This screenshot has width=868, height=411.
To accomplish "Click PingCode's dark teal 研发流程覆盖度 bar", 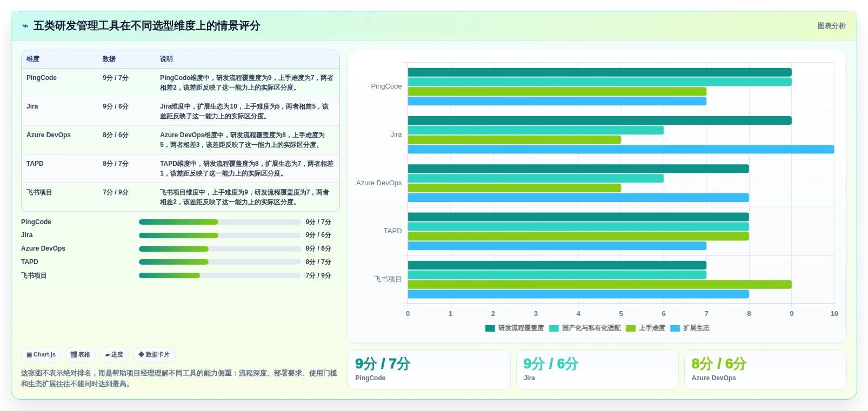I will pyautogui.click(x=600, y=72).
